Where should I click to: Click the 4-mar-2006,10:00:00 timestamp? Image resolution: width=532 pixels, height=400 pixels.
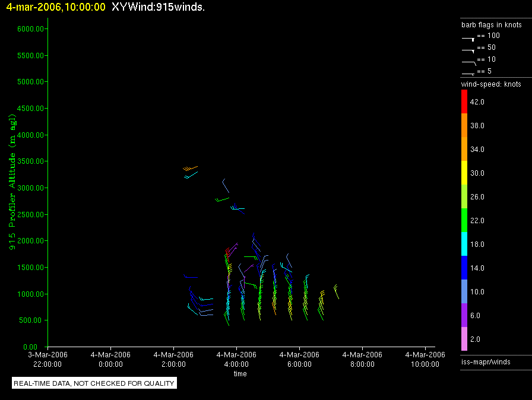[x=56, y=7]
